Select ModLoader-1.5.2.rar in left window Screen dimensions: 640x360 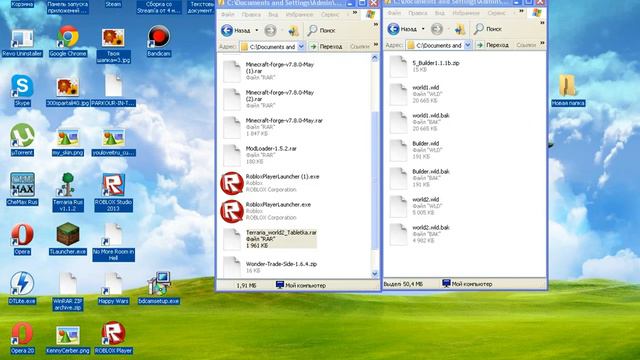pyautogui.click(x=260, y=155)
